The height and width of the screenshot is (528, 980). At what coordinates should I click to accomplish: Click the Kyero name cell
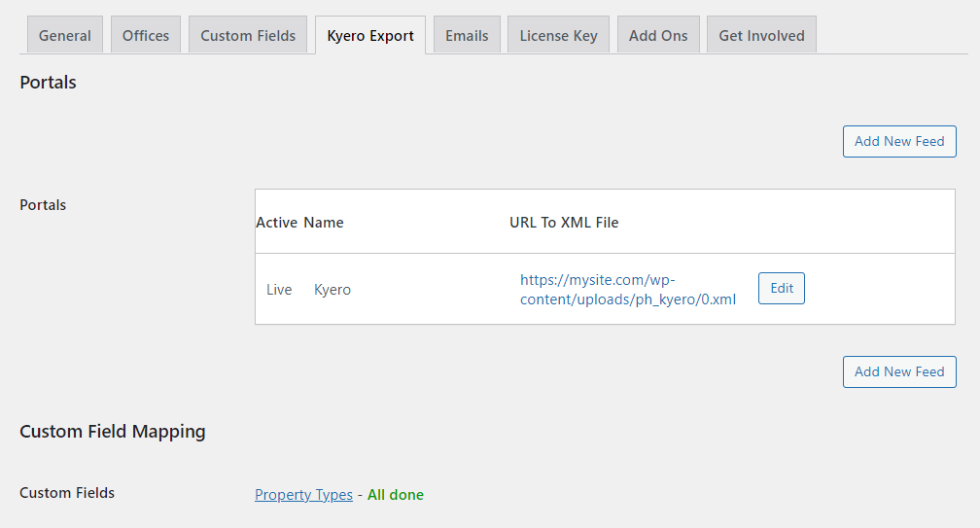(332, 290)
